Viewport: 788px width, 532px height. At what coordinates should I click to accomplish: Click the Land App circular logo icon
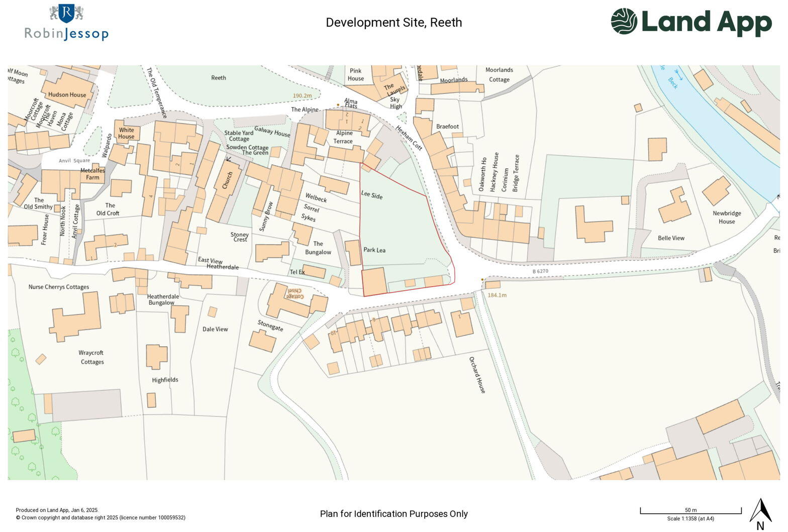pos(624,22)
